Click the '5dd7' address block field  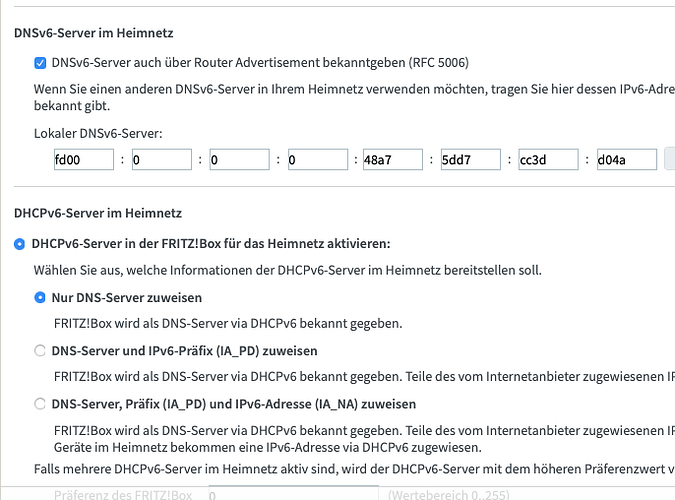click(x=471, y=160)
